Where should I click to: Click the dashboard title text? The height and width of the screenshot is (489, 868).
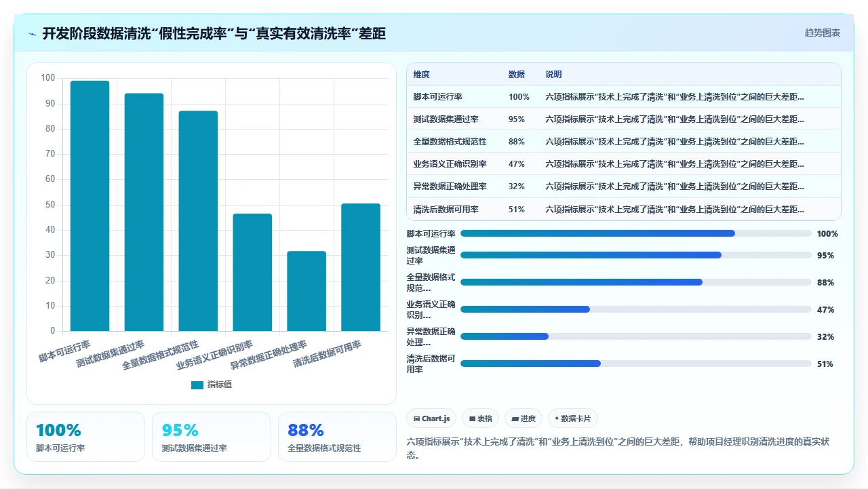(214, 33)
